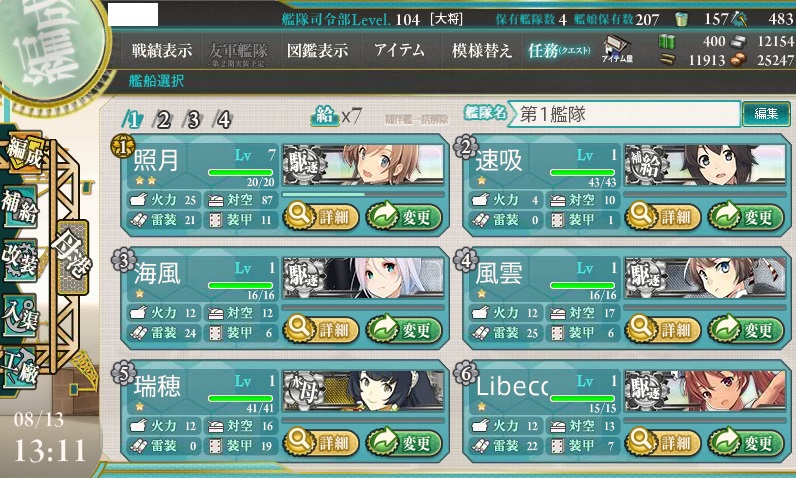Switch to fleet 2 tab

coord(162,120)
